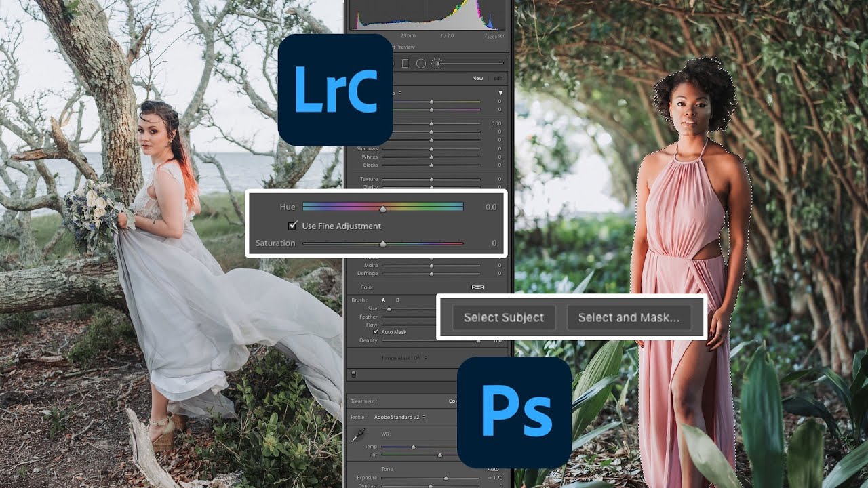Click the Blacks slider handle

pos(431,165)
